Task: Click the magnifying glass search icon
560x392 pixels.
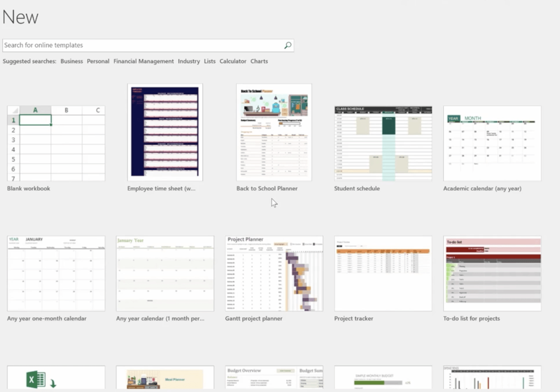Action: tap(288, 45)
